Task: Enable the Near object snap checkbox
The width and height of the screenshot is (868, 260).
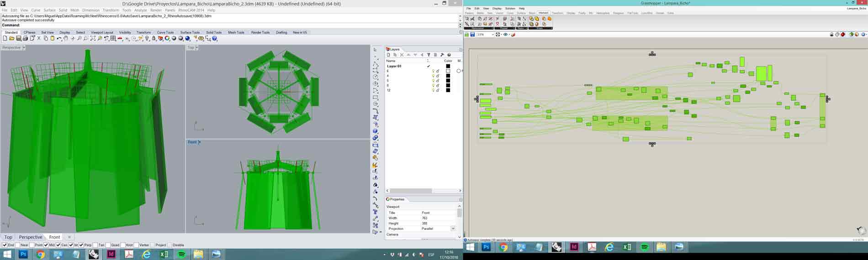Action: (17, 245)
